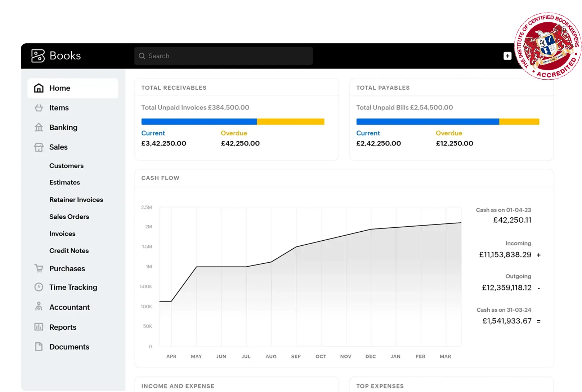Click the Overdue segment of the receivables bar
Image resolution: width=582 pixels, height=392 pixels.
coord(290,121)
